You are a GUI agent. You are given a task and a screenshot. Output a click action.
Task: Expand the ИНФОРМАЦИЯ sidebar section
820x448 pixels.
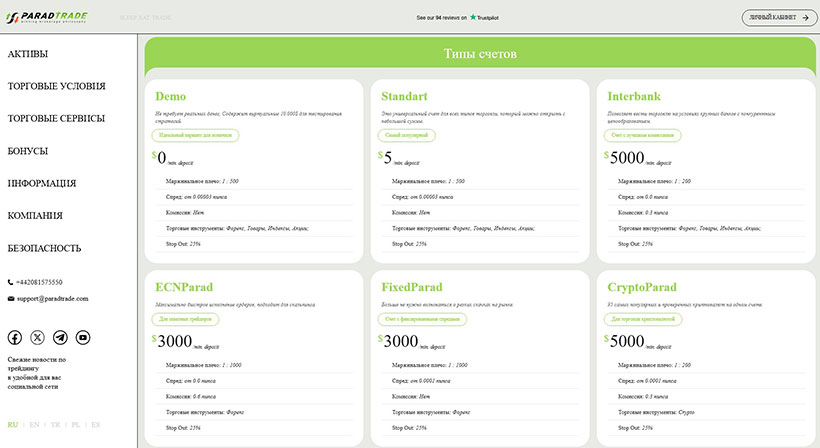42,183
